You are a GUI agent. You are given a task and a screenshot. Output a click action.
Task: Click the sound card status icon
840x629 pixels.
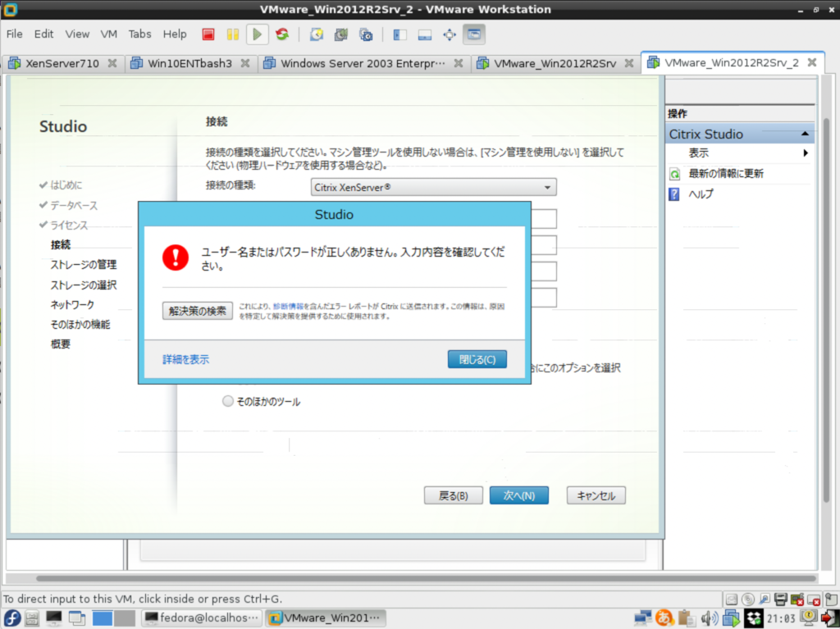click(x=797, y=599)
